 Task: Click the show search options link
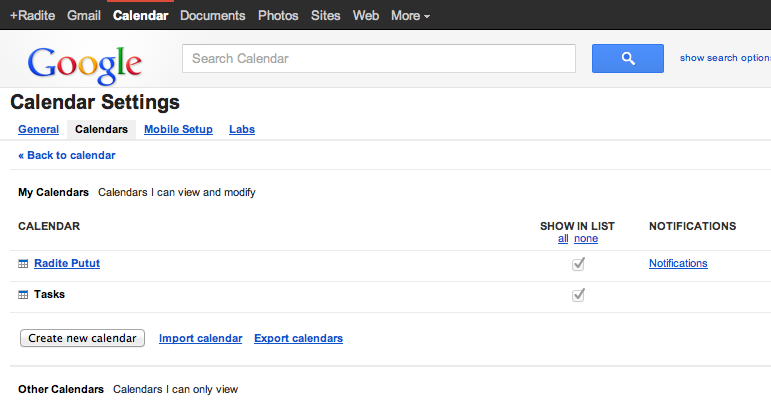(725, 58)
